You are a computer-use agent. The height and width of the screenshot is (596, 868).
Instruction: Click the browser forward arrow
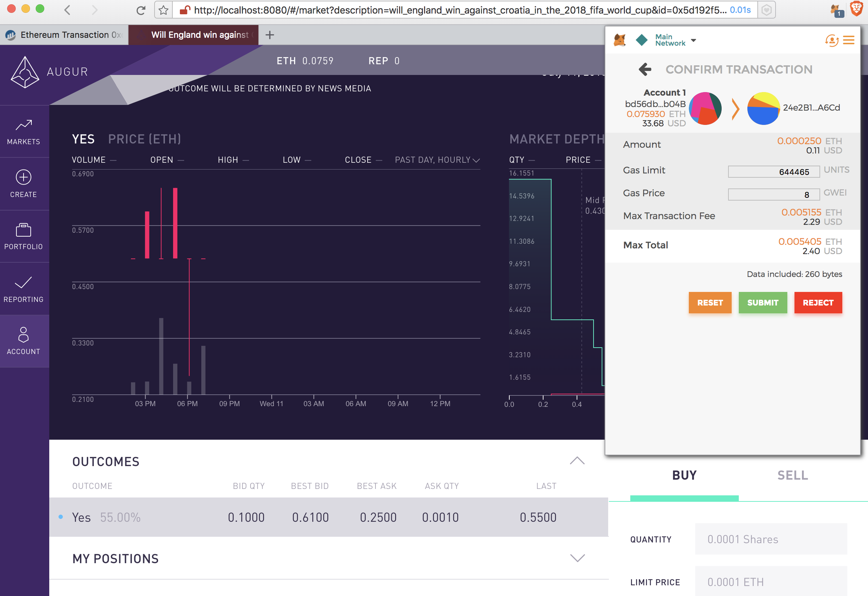[95, 10]
